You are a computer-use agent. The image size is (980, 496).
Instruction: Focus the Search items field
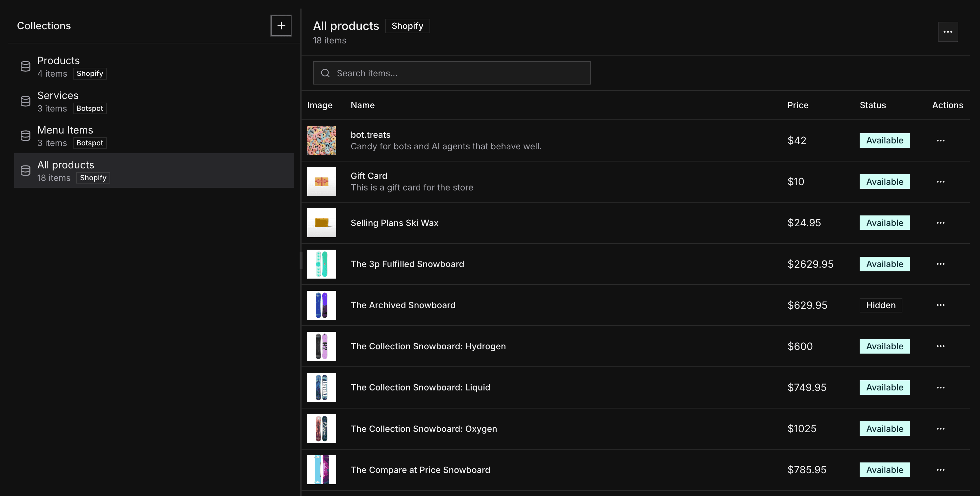(456, 73)
